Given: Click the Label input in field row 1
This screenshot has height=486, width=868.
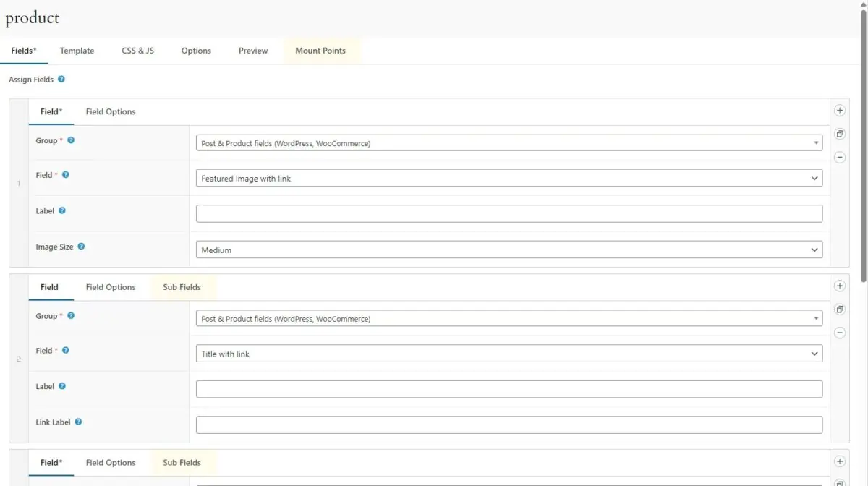Looking at the screenshot, I should [x=509, y=213].
